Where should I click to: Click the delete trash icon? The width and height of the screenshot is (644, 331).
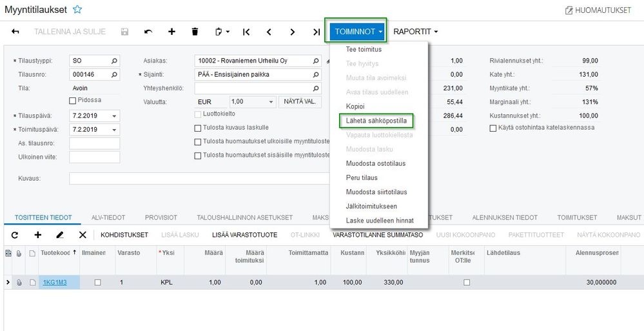coord(195,32)
